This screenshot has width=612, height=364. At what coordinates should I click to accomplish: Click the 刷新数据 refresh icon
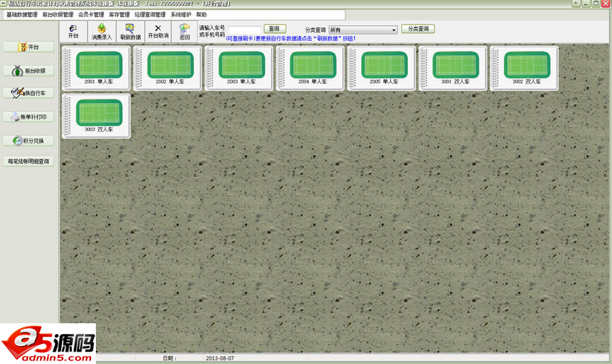(130, 31)
